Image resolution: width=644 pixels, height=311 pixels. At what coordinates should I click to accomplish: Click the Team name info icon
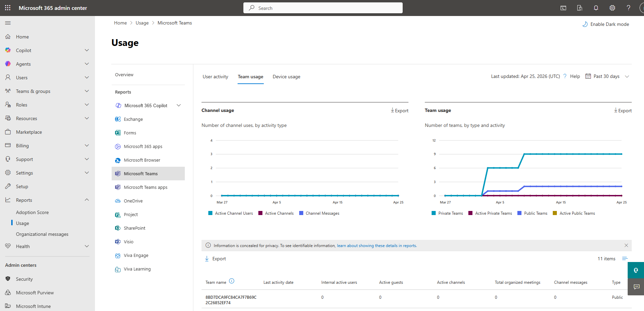232,281
